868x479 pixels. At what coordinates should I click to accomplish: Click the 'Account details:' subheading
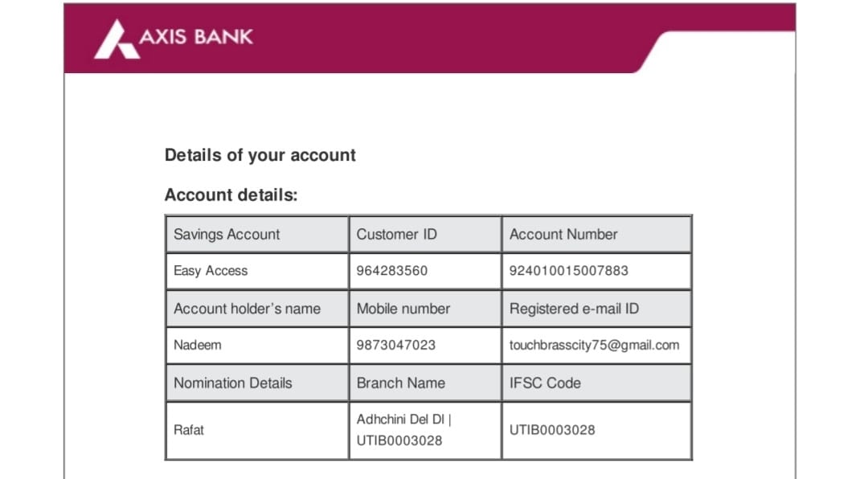click(231, 194)
